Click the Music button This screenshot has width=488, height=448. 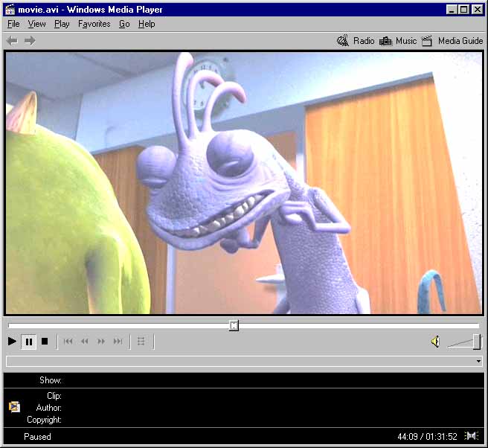[398, 41]
